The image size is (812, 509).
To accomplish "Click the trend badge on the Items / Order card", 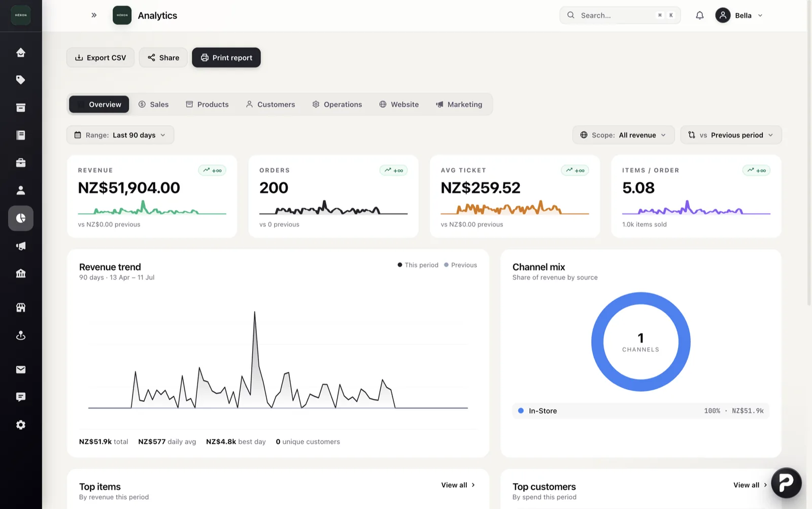I will pos(756,170).
